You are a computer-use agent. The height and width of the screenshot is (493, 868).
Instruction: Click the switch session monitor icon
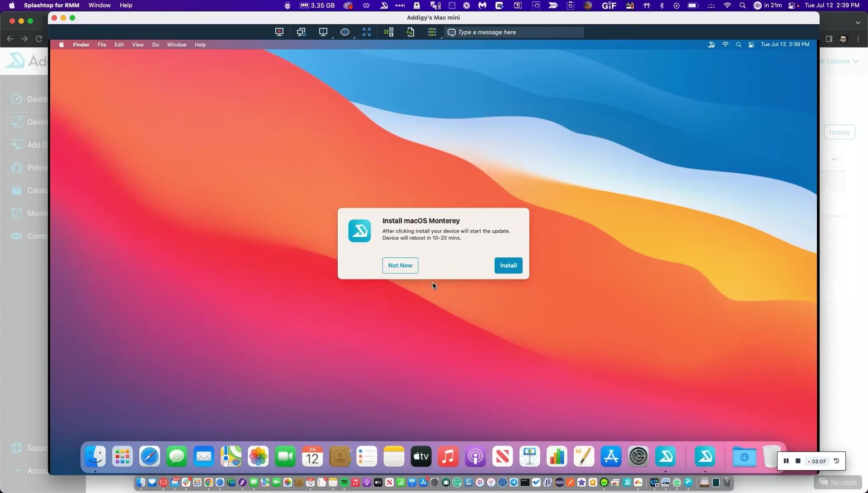pos(301,32)
